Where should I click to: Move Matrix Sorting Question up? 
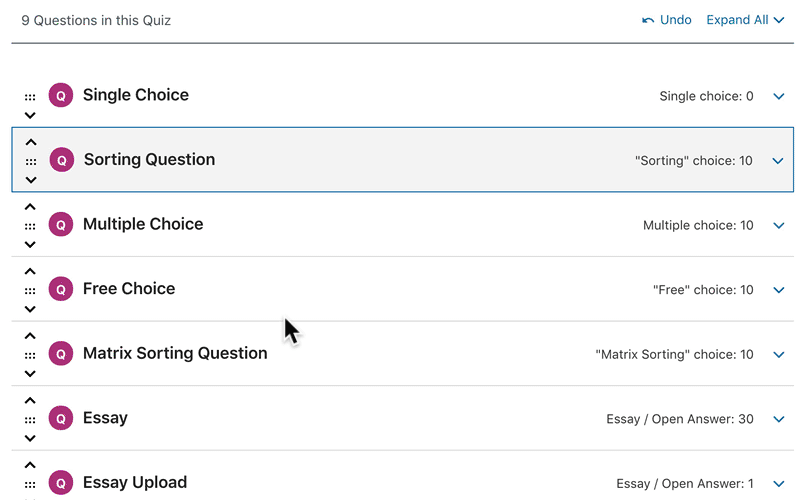tap(30, 336)
